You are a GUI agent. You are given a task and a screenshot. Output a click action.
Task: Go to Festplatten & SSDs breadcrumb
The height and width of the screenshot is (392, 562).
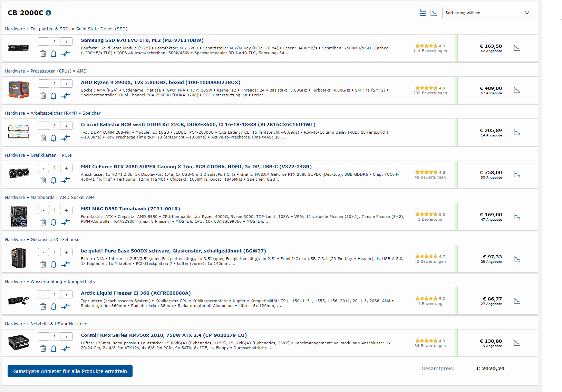(50, 29)
